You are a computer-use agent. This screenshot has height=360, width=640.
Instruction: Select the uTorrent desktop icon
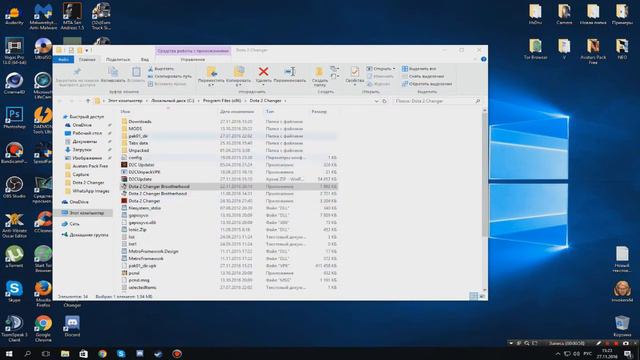(x=14, y=256)
